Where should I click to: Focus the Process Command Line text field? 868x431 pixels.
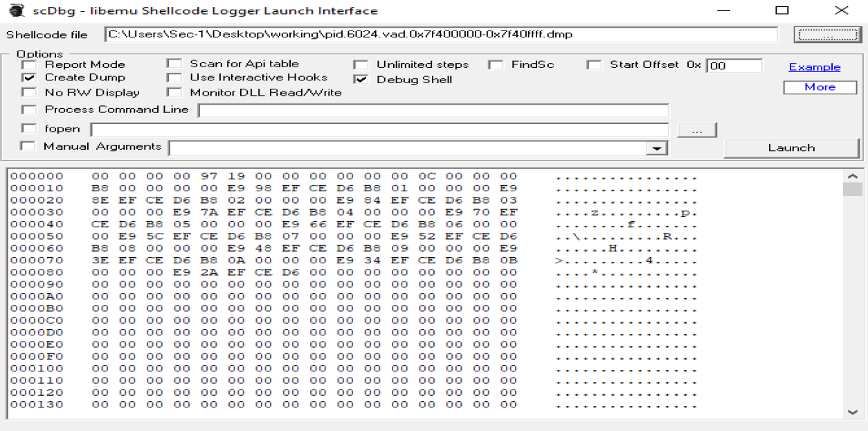point(433,111)
